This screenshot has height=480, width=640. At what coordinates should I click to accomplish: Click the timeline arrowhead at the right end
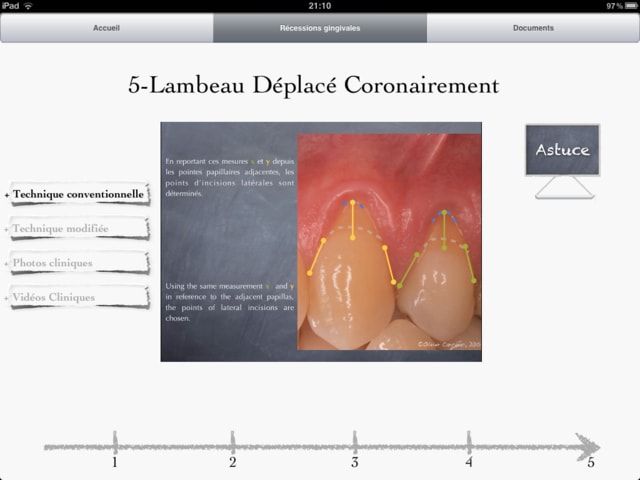(588, 446)
